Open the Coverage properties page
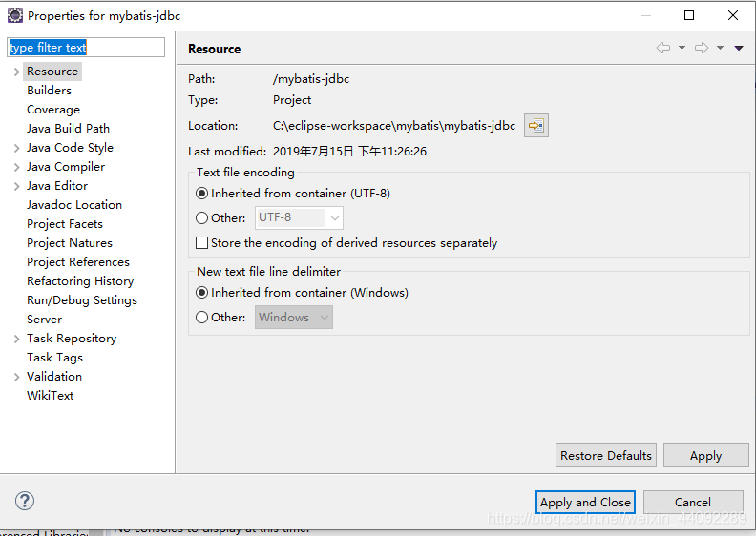This screenshot has width=756, height=536. pyautogui.click(x=53, y=110)
